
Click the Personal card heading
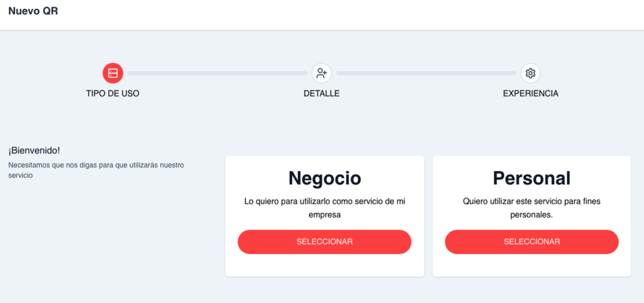531,178
